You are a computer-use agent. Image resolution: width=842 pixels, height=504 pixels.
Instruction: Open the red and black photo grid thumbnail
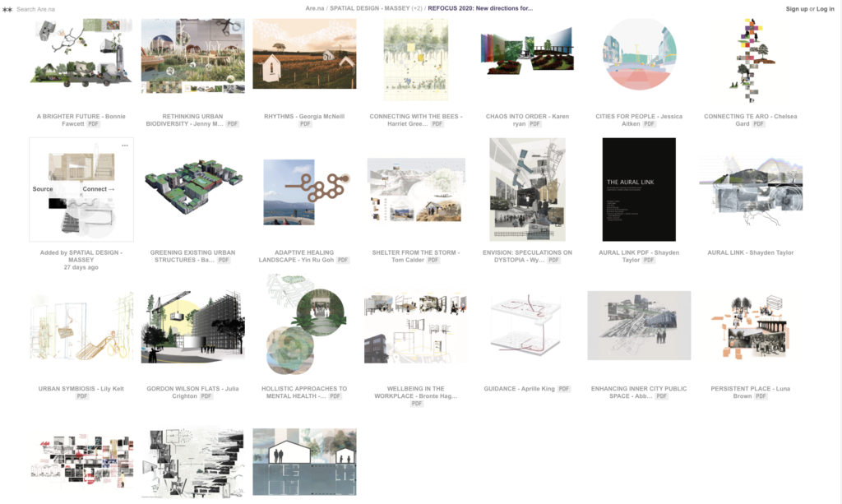[81, 461]
